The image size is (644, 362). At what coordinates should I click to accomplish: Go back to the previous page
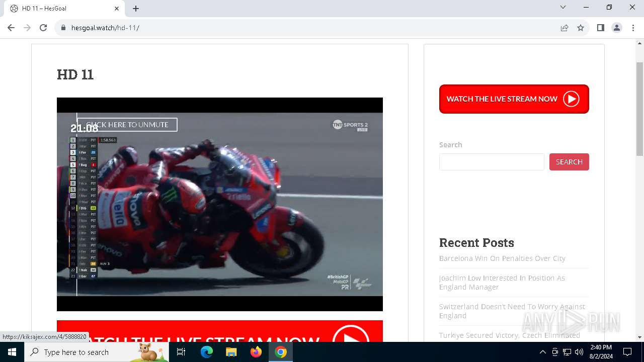[x=11, y=28]
